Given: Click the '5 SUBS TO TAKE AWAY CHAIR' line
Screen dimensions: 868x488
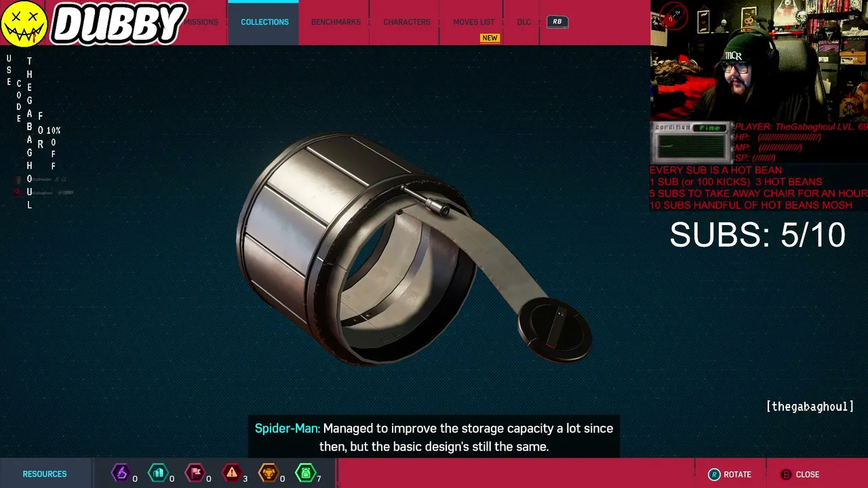Looking at the screenshot, I should pyautogui.click(x=759, y=193).
